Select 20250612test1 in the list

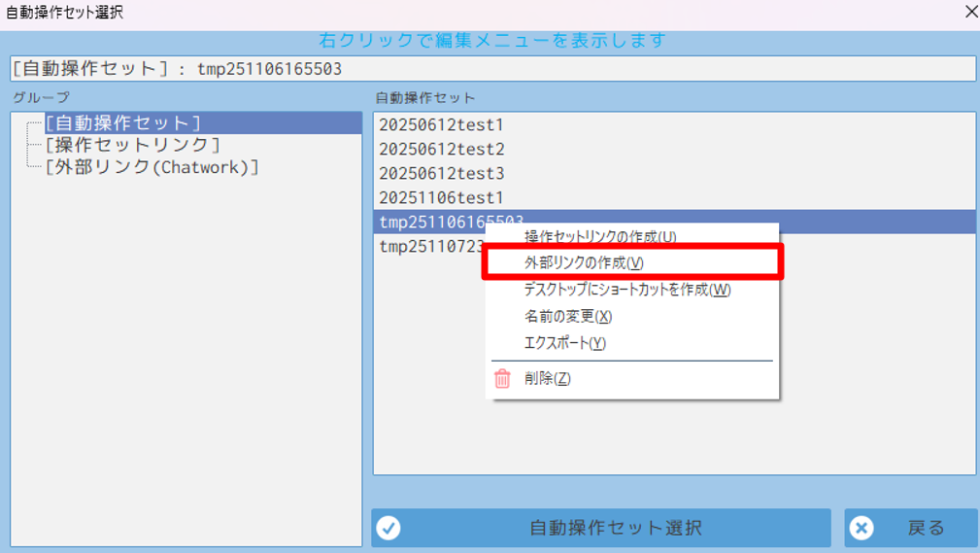tap(442, 125)
